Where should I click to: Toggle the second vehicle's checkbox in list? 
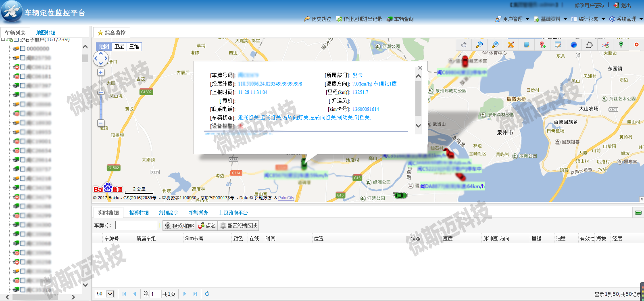click(x=23, y=58)
